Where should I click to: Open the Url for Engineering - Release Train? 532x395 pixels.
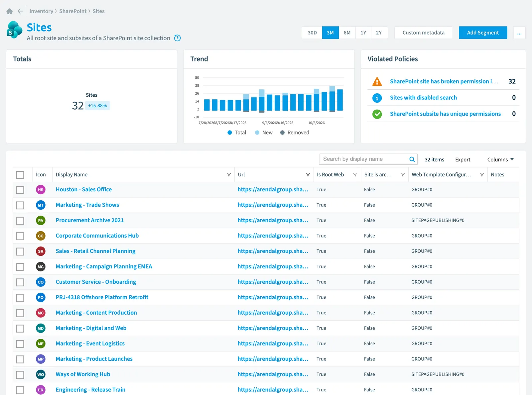[x=273, y=390]
